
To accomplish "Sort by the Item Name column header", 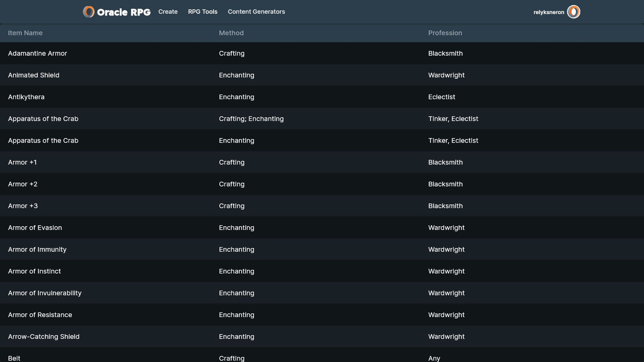I will (x=25, y=33).
